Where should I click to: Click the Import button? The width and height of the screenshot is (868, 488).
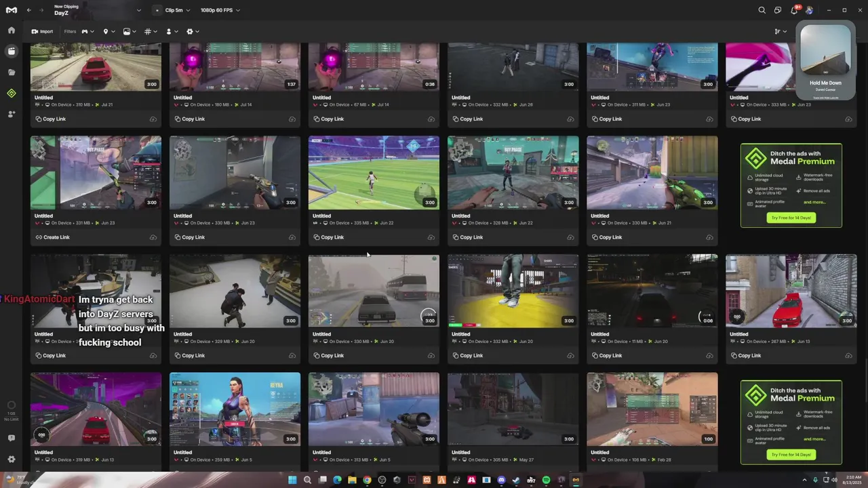point(42,31)
